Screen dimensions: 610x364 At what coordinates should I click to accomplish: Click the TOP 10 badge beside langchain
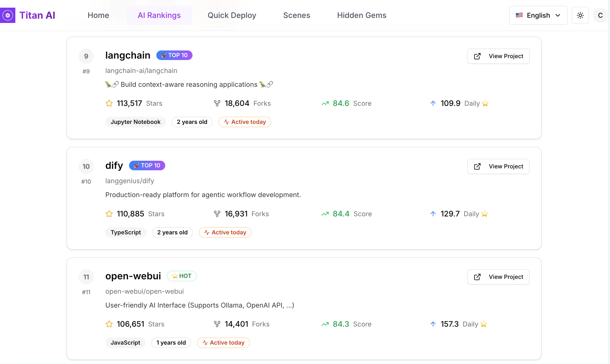click(174, 55)
